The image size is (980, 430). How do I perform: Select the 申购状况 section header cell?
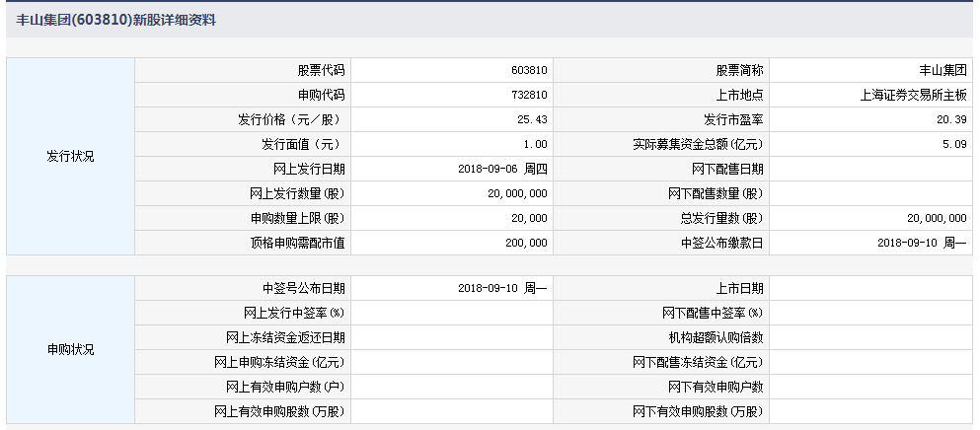pyautogui.click(x=70, y=349)
